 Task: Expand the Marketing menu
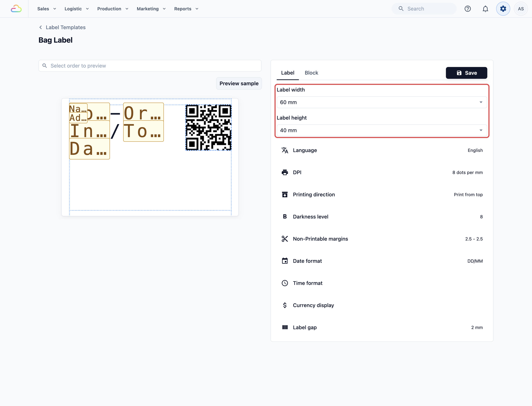(151, 9)
